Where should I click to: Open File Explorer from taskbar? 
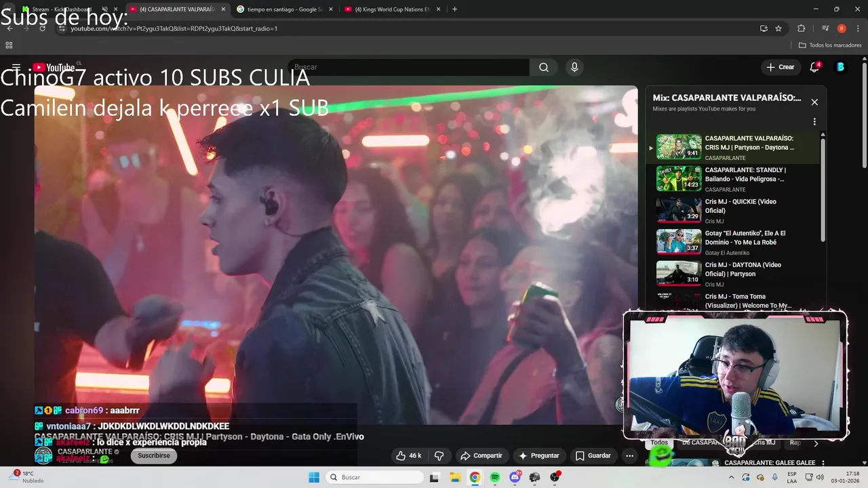coord(454,477)
